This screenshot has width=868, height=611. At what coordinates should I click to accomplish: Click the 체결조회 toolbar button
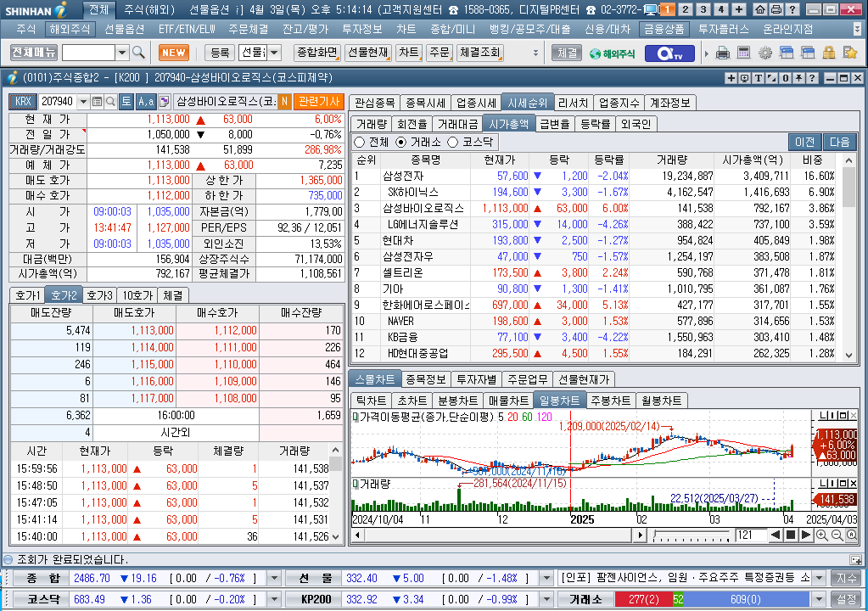[479, 53]
